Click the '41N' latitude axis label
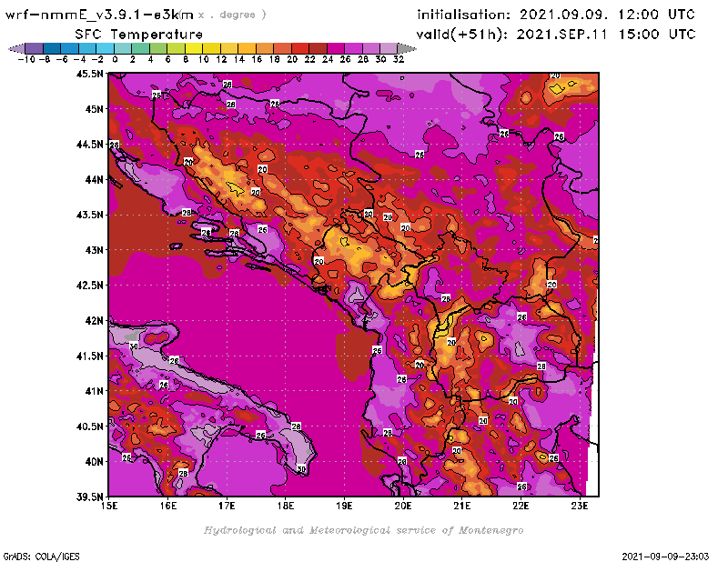Screen dimensions: 728x562 point(94,391)
